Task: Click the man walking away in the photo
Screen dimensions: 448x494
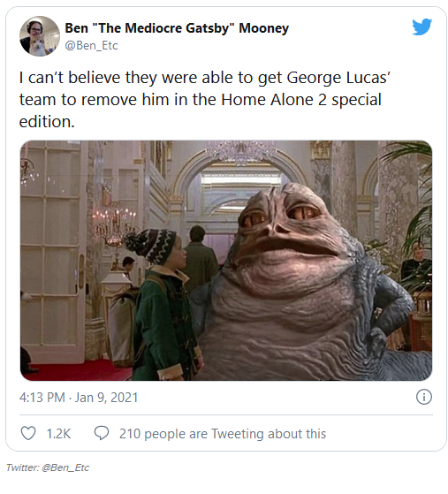Action: click(201, 257)
